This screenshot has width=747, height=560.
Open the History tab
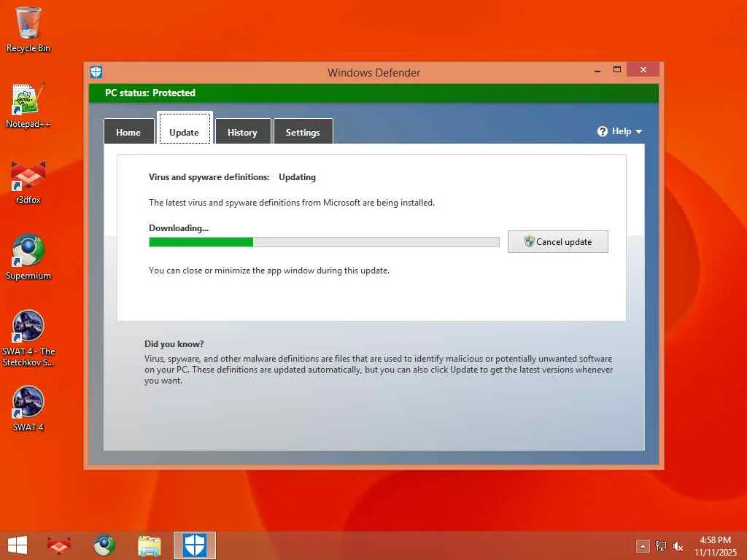tap(242, 131)
